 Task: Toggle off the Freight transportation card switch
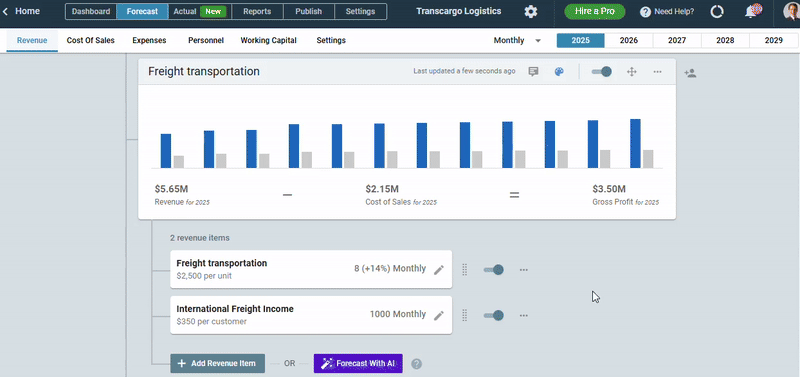point(602,72)
